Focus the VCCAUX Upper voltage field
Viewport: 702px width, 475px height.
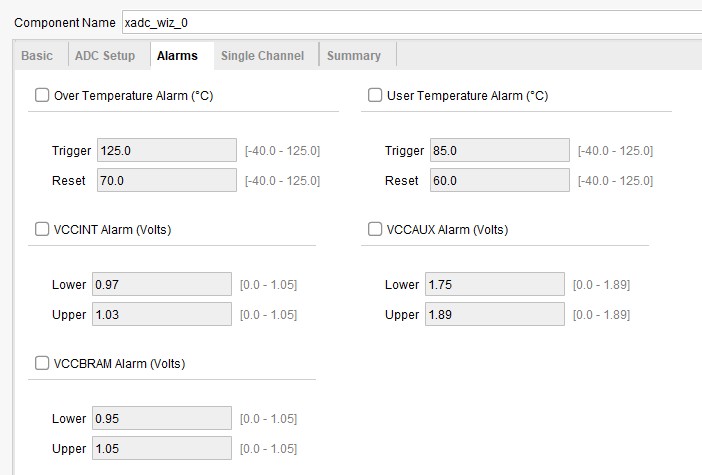494,315
